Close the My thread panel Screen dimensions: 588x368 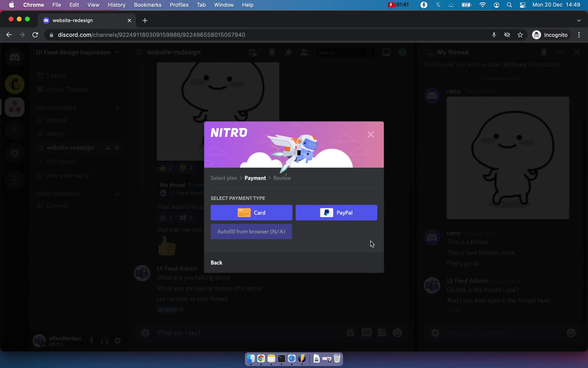click(x=576, y=52)
